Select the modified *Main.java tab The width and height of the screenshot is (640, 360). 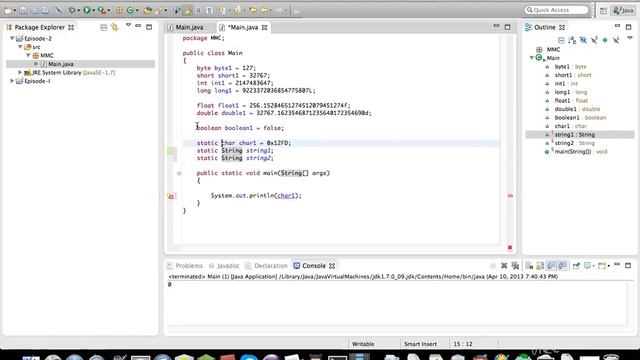pos(243,27)
